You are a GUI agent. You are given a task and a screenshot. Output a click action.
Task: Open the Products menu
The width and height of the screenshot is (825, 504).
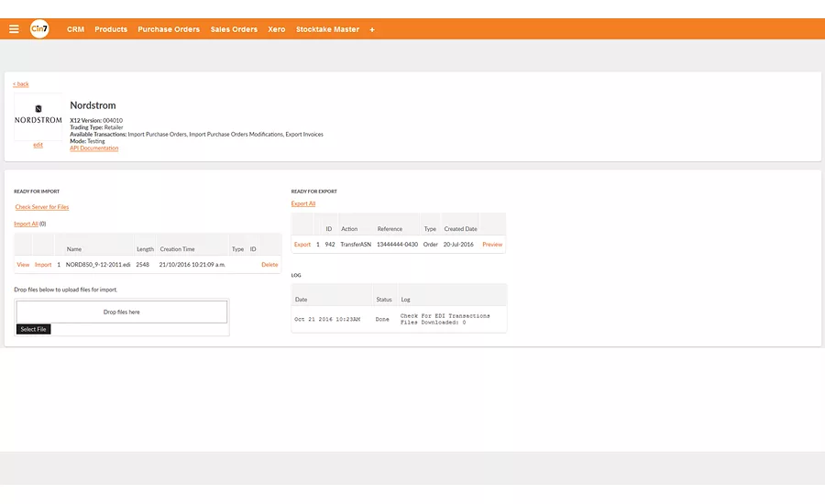click(x=111, y=29)
